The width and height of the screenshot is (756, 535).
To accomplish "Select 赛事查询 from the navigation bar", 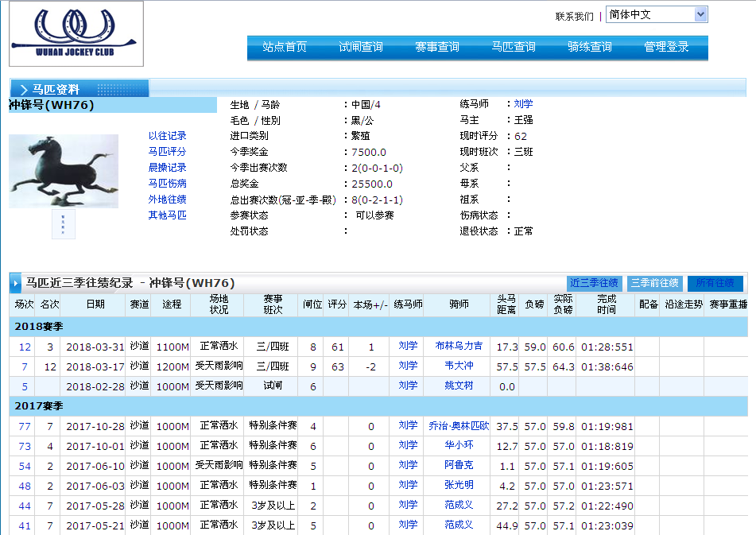I will point(437,48).
